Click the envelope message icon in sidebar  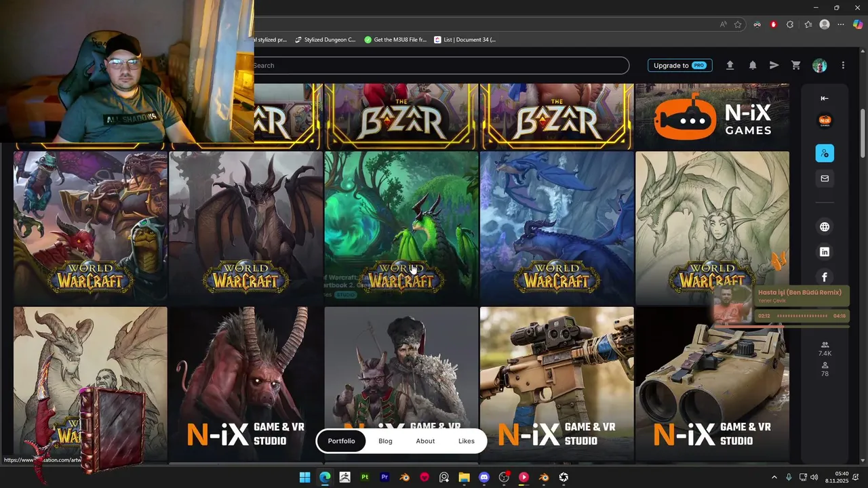click(x=825, y=178)
